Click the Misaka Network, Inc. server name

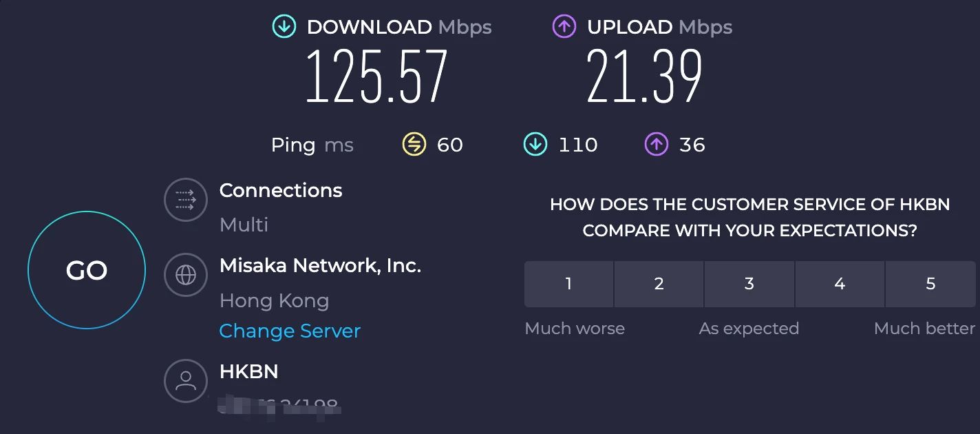coord(320,265)
